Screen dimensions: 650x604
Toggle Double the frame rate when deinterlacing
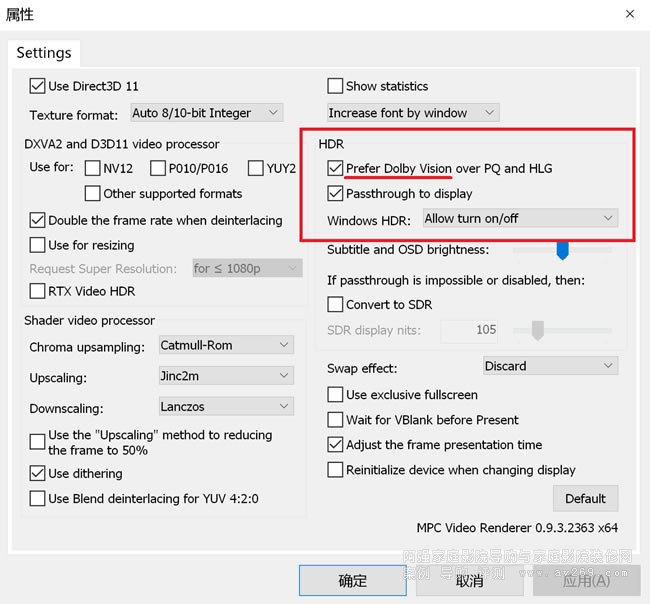[x=38, y=220]
